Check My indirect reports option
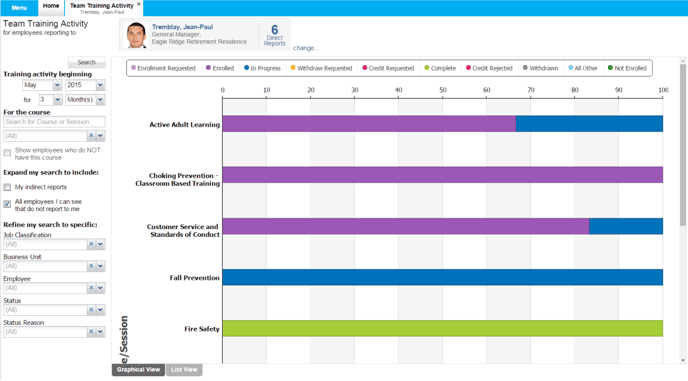 7,187
